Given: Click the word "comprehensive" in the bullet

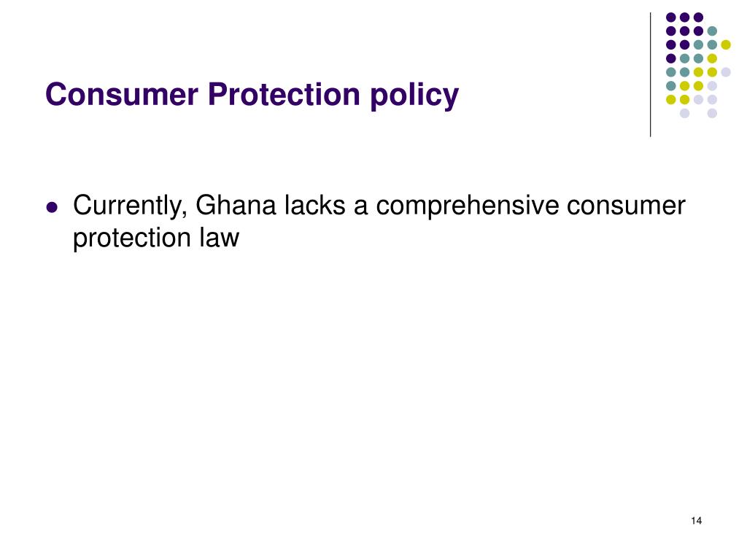Looking at the screenshot, I should [x=468, y=206].
